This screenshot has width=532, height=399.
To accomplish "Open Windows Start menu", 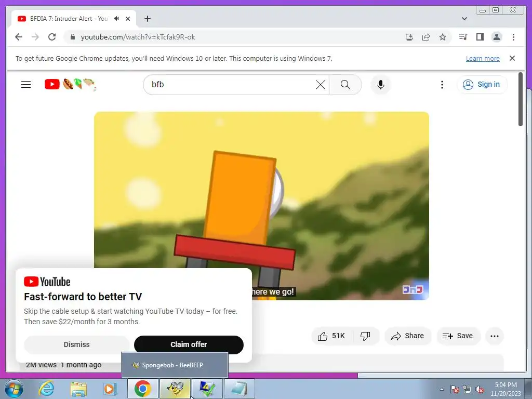I will pos(14,389).
